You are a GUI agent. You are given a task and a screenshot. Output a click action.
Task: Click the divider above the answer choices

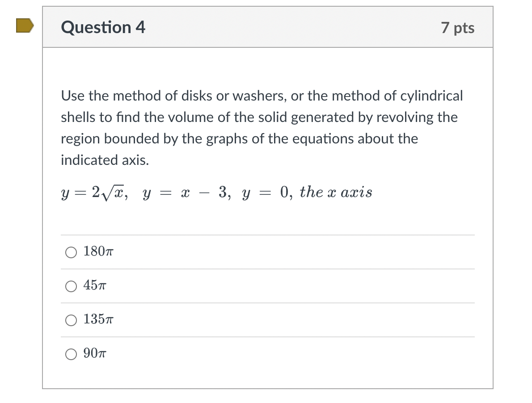267,235
